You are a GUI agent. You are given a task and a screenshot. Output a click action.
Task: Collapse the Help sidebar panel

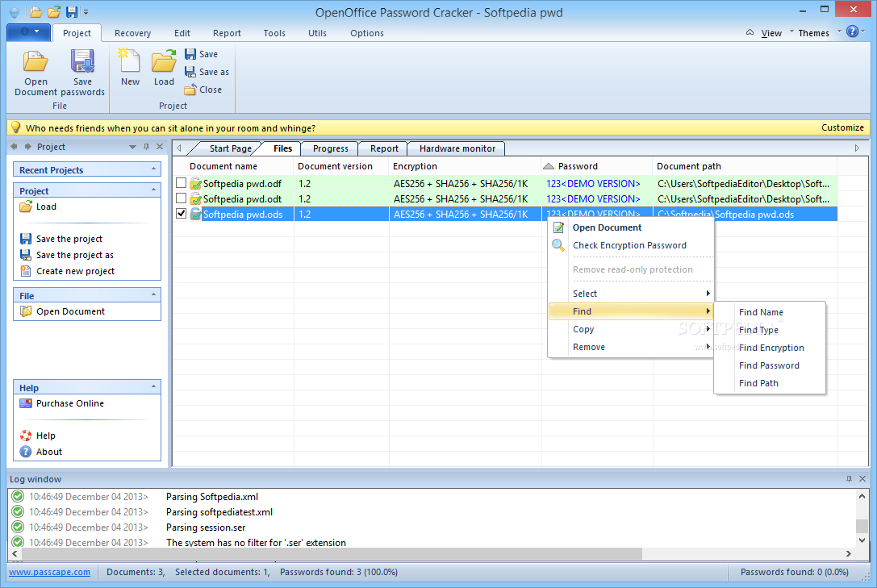(x=154, y=387)
